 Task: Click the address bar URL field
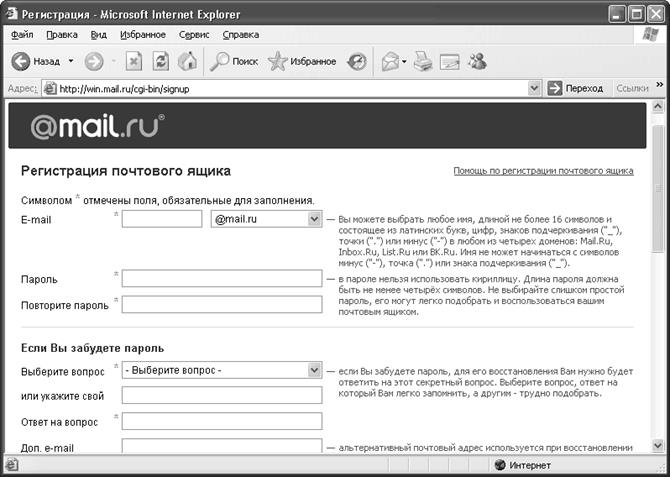point(293,89)
